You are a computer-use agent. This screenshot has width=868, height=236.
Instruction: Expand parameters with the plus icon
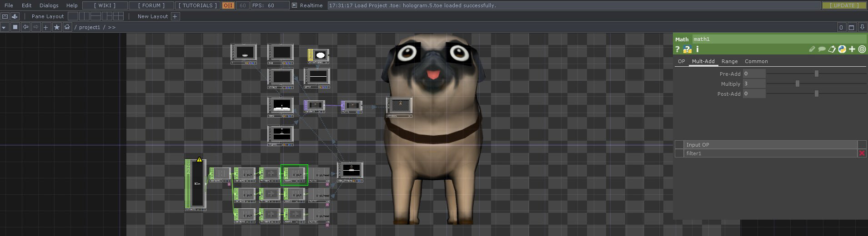click(852, 49)
